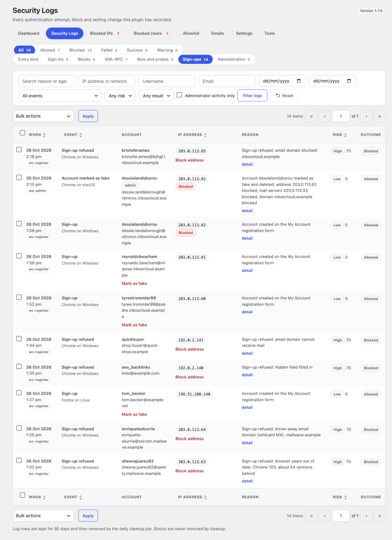Viewport: 392px width, 540px height.
Task: Show only XML-RPC log kind
Action: point(116,59)
